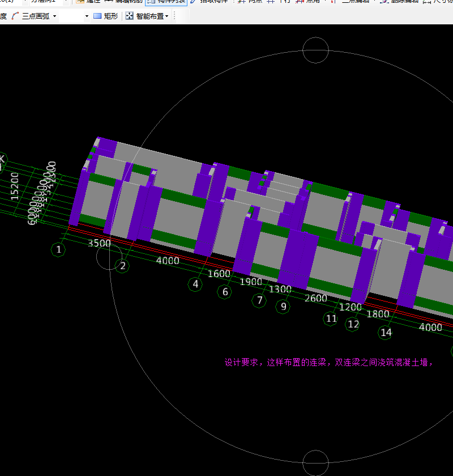The width and height of the screenshot is (453, 476).
Task: Click the 智能布置 smart layout icon
Action: pyautogui.click(x=130, y=16)
